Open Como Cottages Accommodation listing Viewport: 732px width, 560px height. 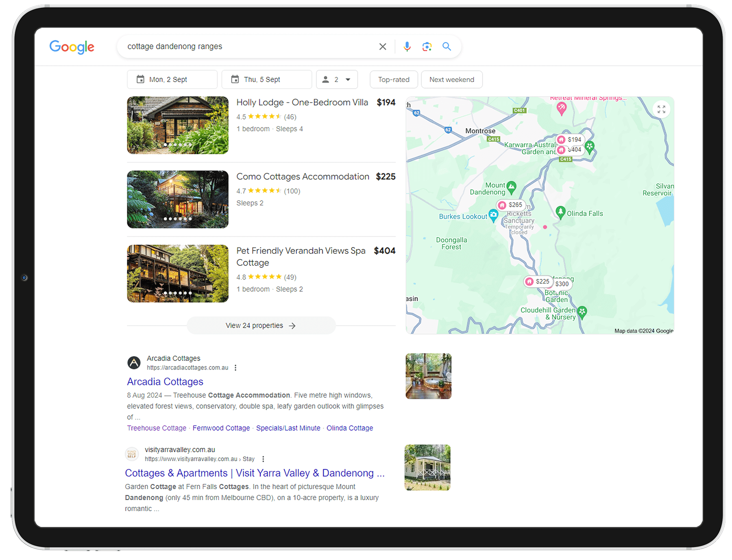coord(303,176)
